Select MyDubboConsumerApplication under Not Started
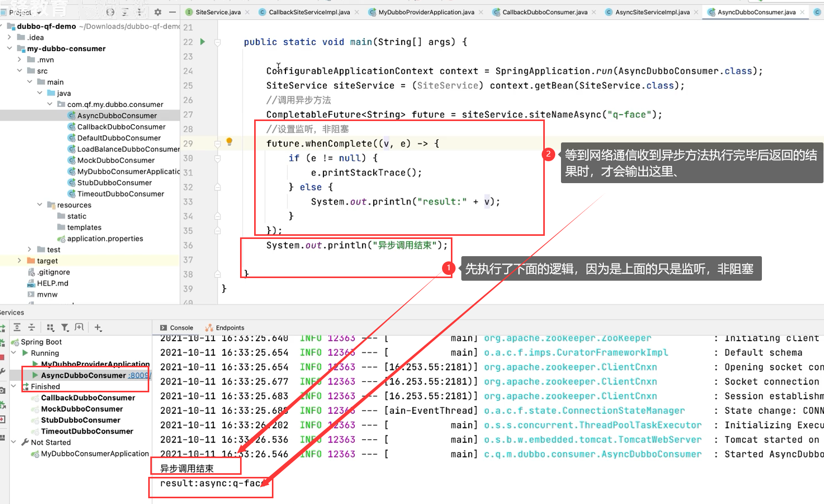Image resolution: width=824 pixels, height=504 pixels. click(x=95, y=453)
